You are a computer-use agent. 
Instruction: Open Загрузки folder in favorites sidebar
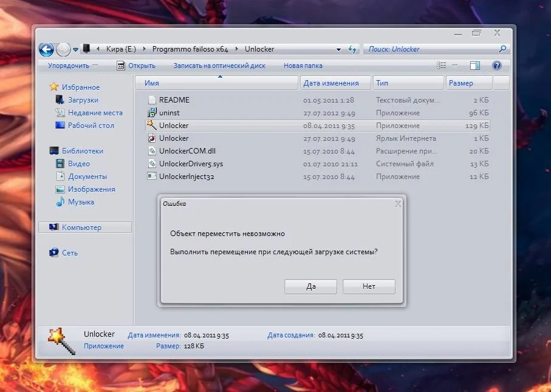tap(83, 100)
